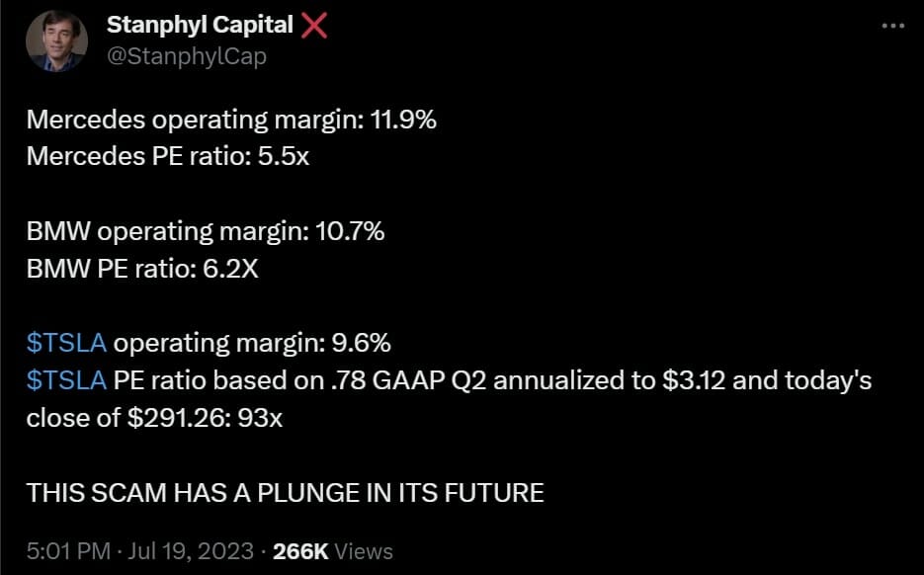924x575 pixels.
Task: Click the "THIS SCAM HAS A PLUNGE" sentence
Action: tap(285, 492)
